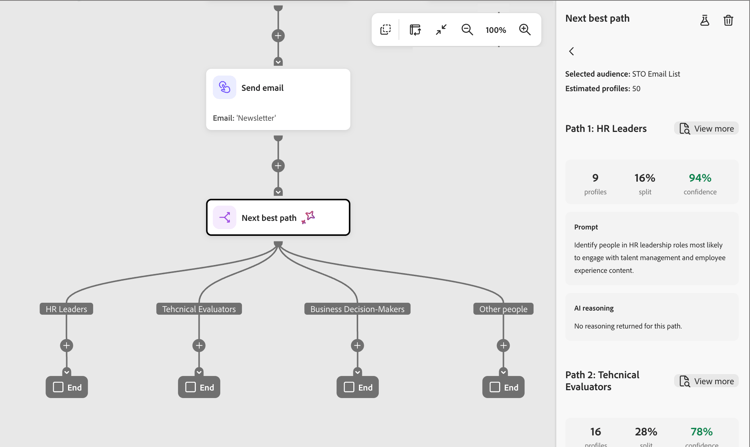Click the 28% split value for Path 2
This screenshot has width=750, height=447.
pos(646,432)
